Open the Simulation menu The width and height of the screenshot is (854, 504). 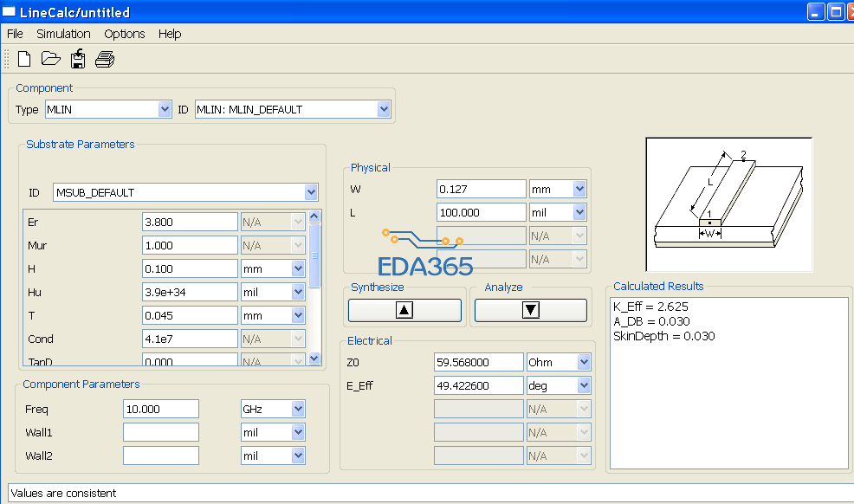(63, 34)
